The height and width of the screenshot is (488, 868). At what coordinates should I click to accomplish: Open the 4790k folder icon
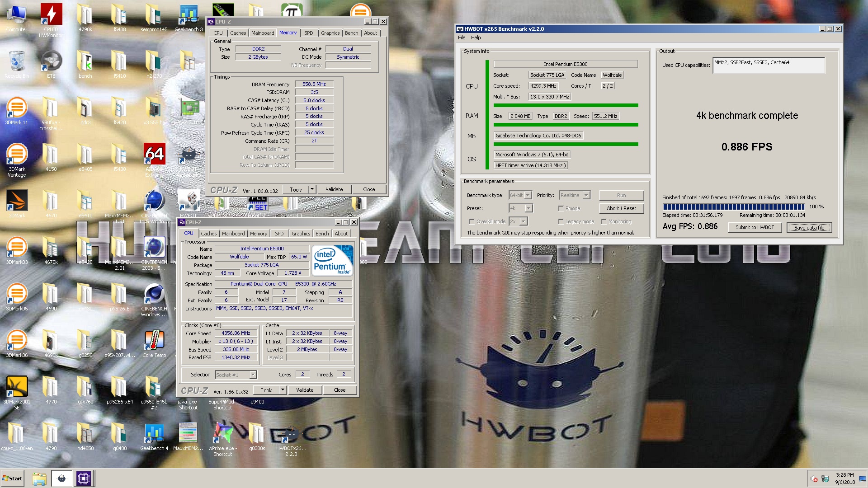(85, 18)
